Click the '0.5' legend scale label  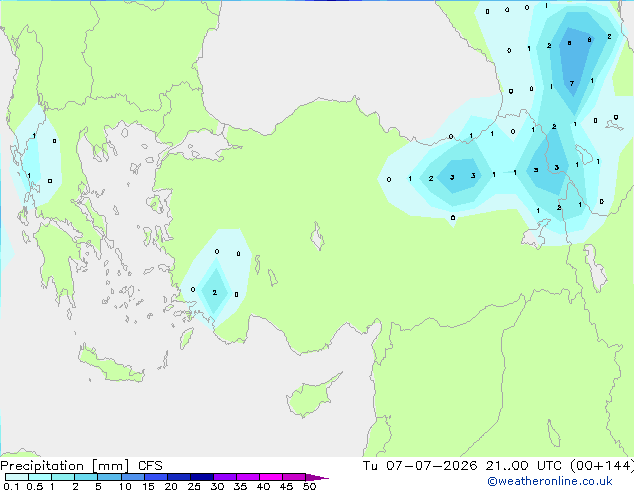click(x=35, y=486)
